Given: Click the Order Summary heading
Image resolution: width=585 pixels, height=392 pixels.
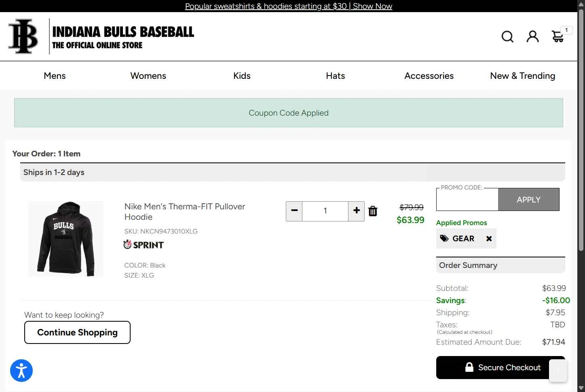Looking at the screenshot, I should [x=468, y=265].
